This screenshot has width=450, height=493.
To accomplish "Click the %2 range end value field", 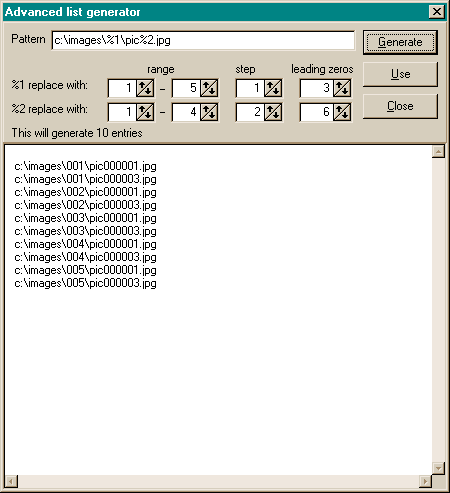I will tap(186, 112).
